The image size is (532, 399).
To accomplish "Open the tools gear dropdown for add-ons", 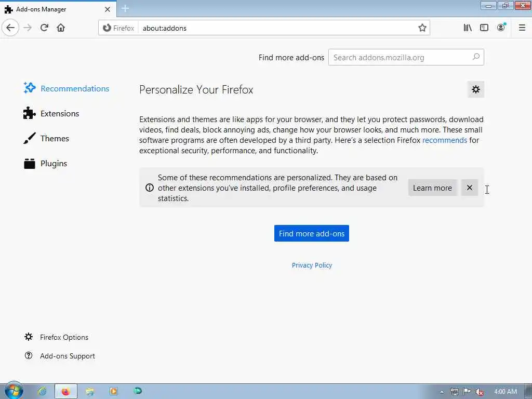I will pos(476,89).
